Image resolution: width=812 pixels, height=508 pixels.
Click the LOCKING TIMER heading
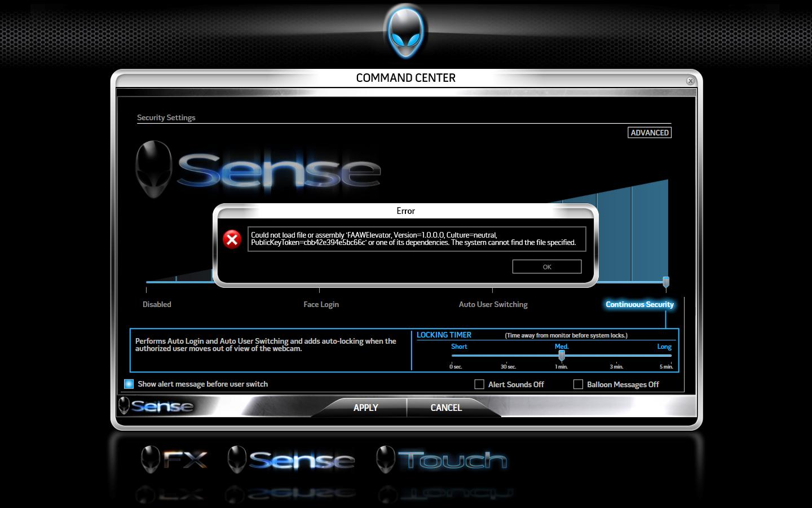click(444, 335)
